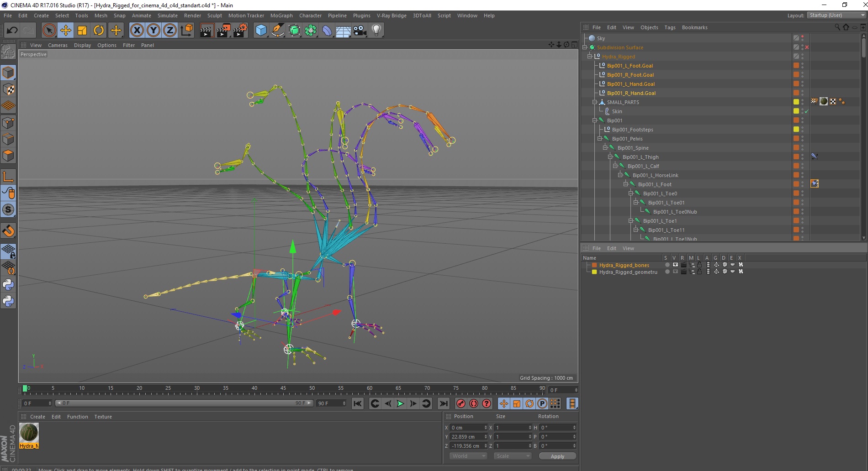Click the orange magnet icon in the left toolbar
The image size is (868, 471).
point(8,230)
